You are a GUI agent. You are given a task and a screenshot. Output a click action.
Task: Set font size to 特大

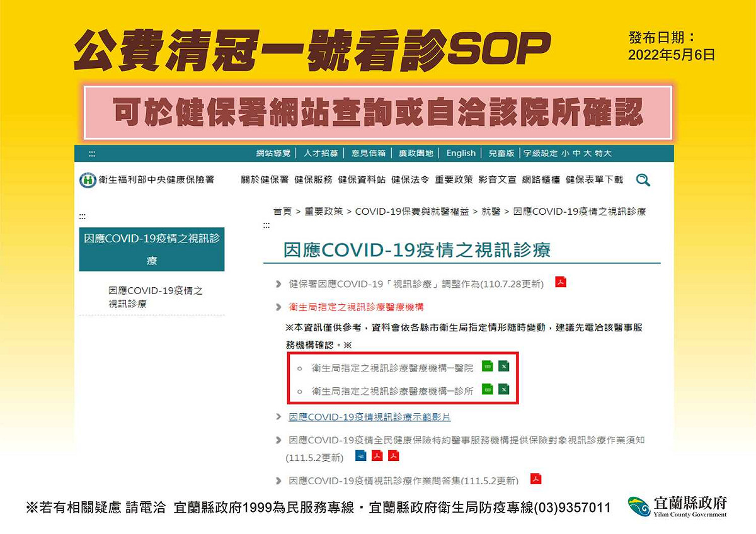(x=603, y=153)
